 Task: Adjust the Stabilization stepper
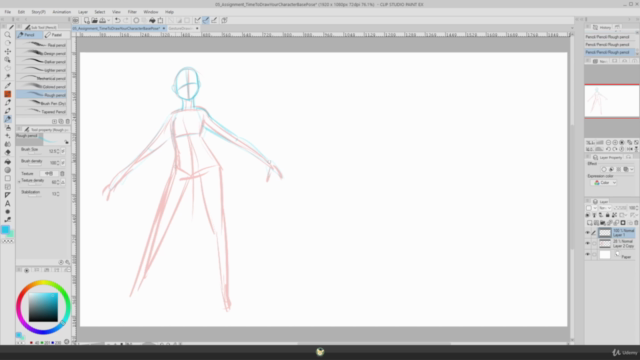(x=58, y=194)
